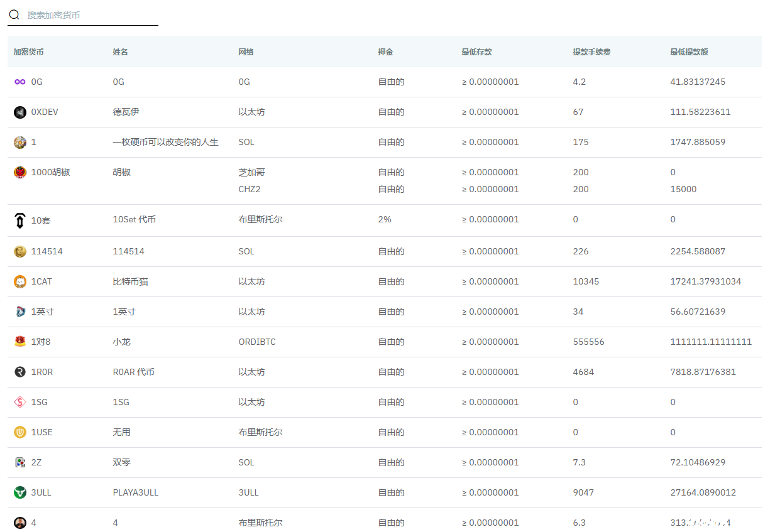Click the 2Z coin row label
Screen dimensions: 780x532
coord(36,462)
